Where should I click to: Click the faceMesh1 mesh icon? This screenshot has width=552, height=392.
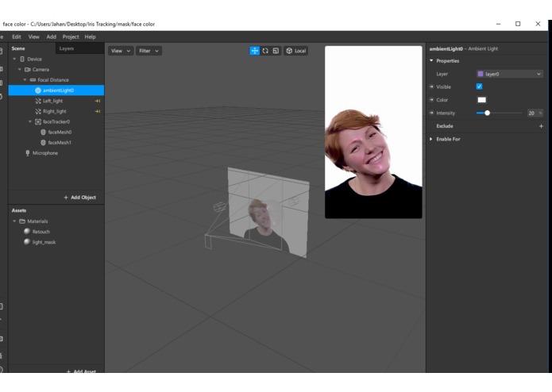(44, 142)
